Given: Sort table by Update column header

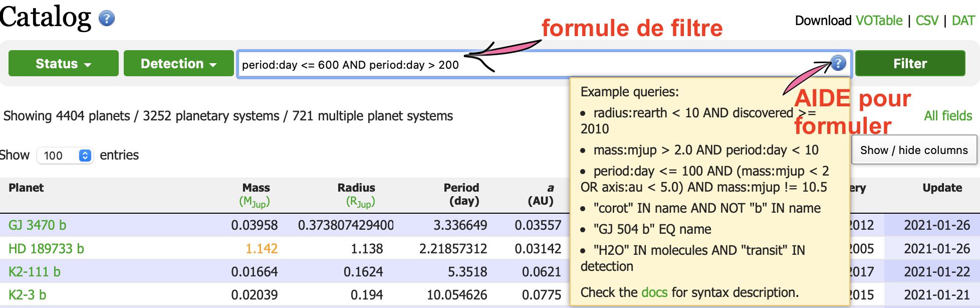Looking at the screenshot, I should point(942,188).
